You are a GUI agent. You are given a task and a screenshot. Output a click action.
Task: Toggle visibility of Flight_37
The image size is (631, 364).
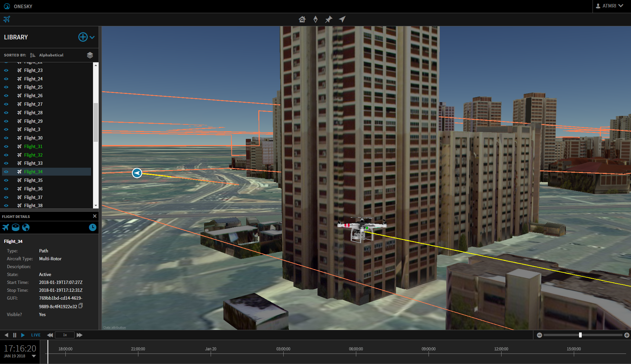tap(6, 197)
